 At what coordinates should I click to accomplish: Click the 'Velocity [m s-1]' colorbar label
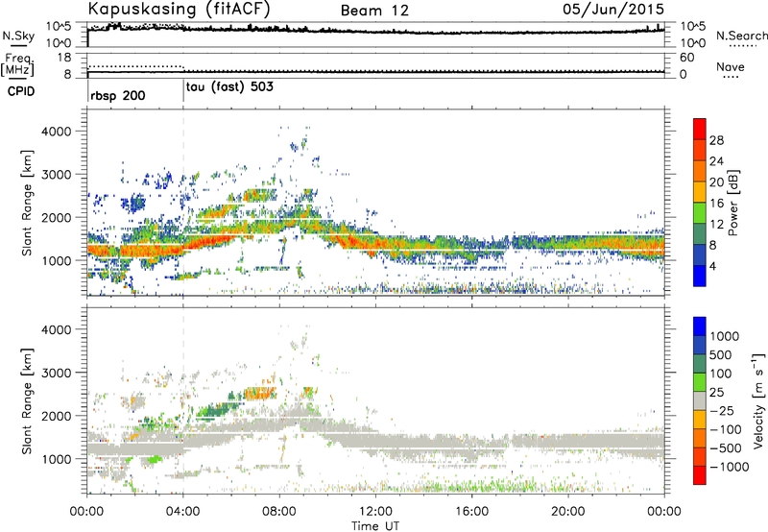tap(758, 400)
